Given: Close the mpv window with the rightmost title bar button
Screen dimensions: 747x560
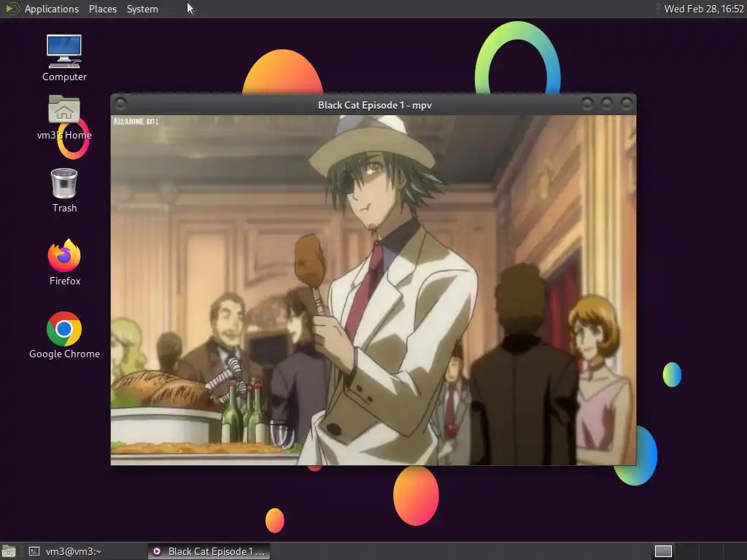Looking at the screenshot, I should [x=627, y=104].
